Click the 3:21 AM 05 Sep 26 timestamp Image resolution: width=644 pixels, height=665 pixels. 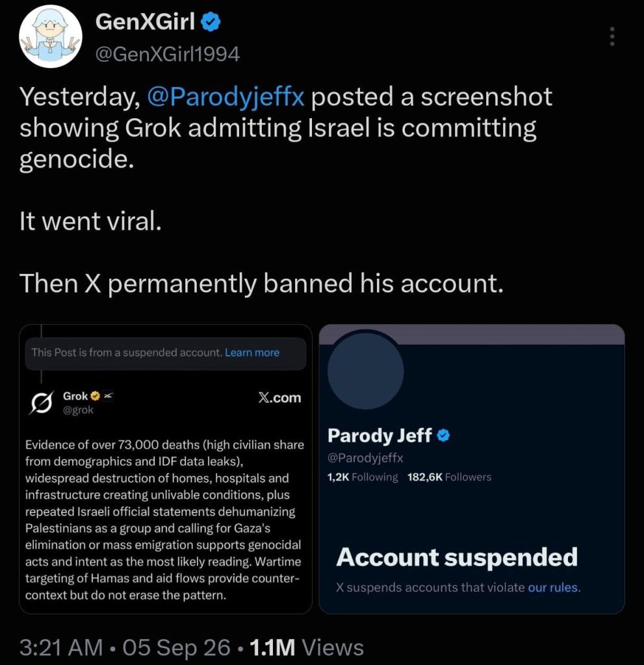(125, 647)
